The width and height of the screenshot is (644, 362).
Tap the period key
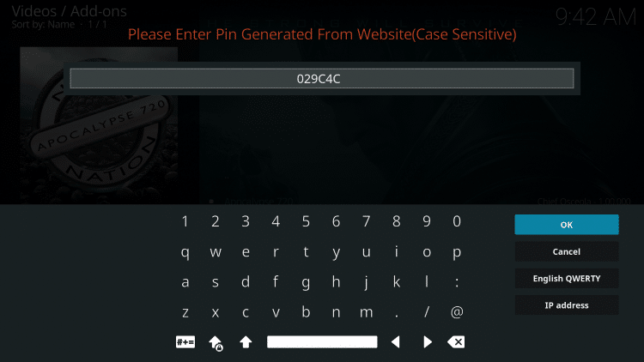[x=397, y=315]
